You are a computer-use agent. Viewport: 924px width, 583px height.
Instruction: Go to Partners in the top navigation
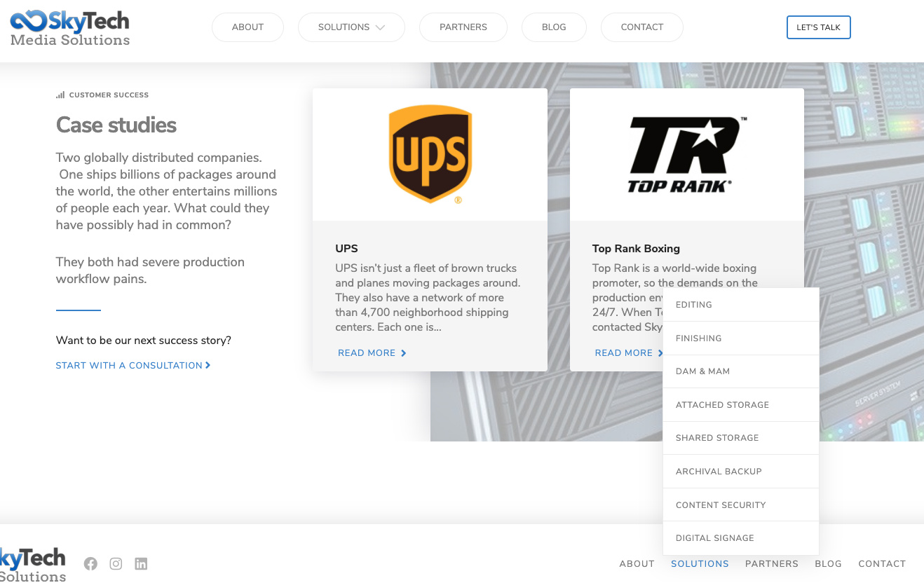[x=463, y=27]
